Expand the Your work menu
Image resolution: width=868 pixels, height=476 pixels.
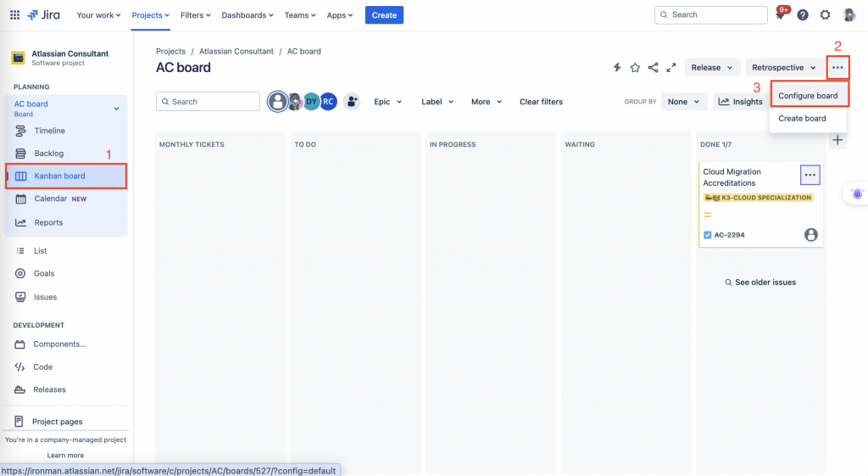tap(98, 15)
